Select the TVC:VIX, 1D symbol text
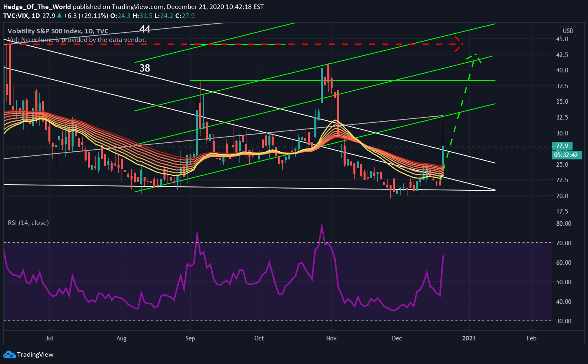Screen dimensions: 588x364 pyautogui.click(x=21, y=15)
